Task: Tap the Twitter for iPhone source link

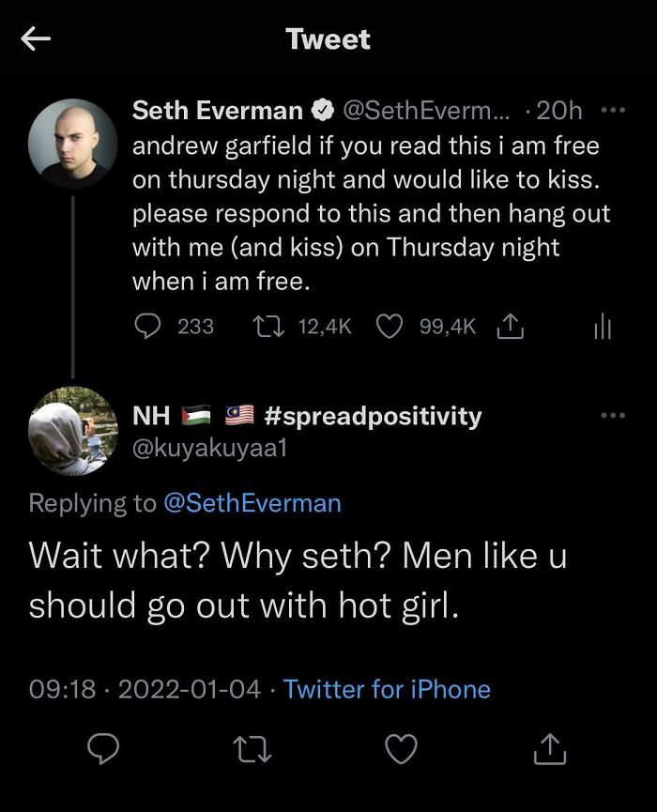Action: [387, 689]
